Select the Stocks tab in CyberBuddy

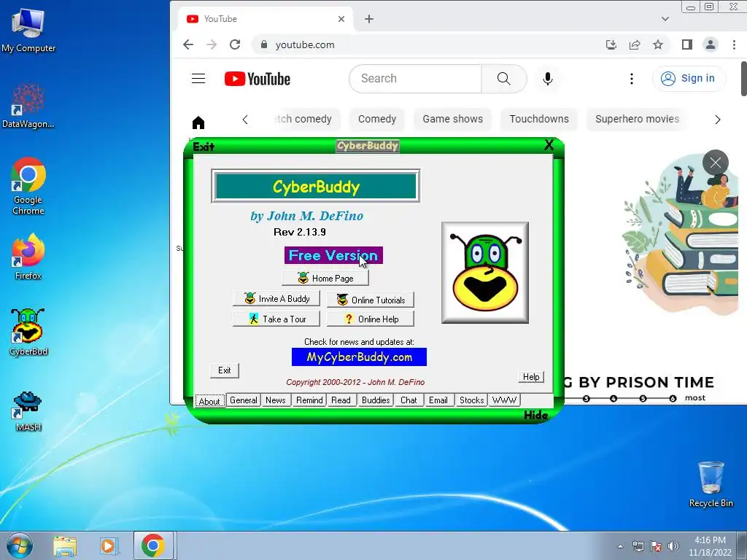click(472, 400)
